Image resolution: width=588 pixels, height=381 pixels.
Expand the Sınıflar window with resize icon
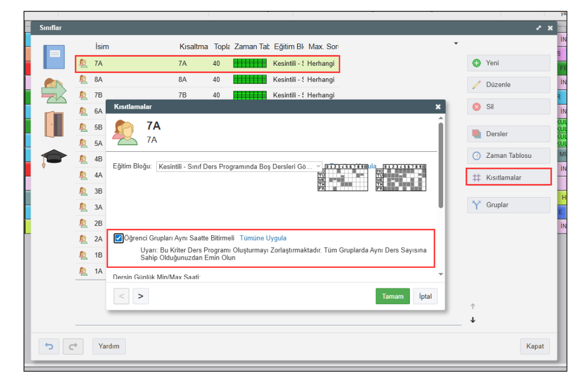coord(538,28)
